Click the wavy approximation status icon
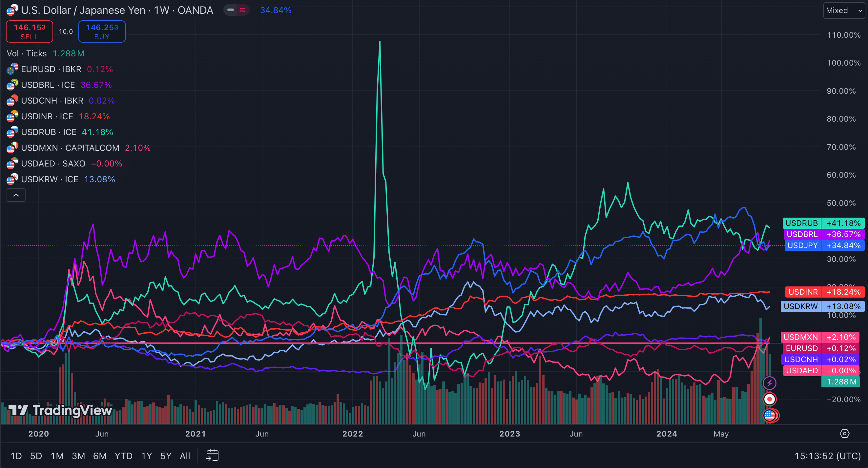The width and height of the screenshot is (868, 468). pos(242,10)
